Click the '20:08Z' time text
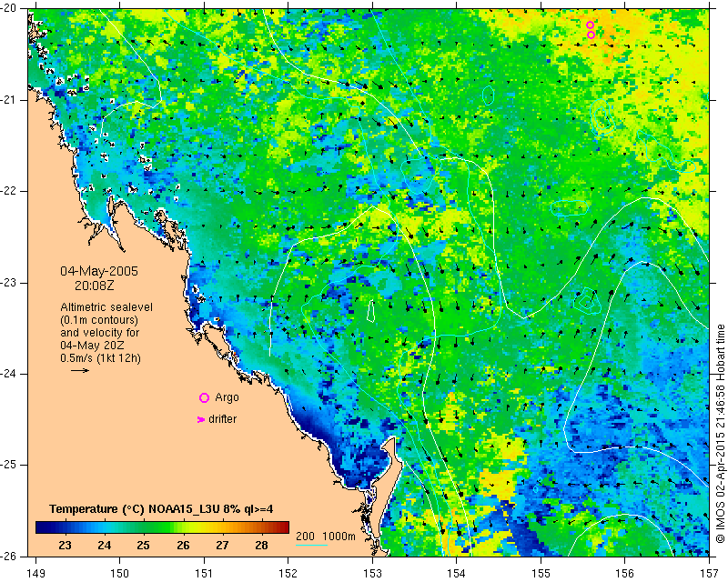728x582 pixels. [95, 286]
